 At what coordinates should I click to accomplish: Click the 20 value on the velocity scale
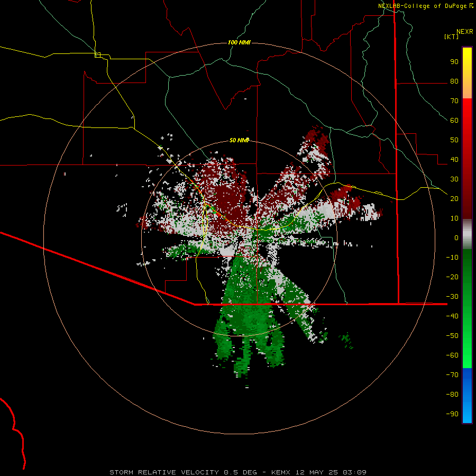(x=454, y=199)
